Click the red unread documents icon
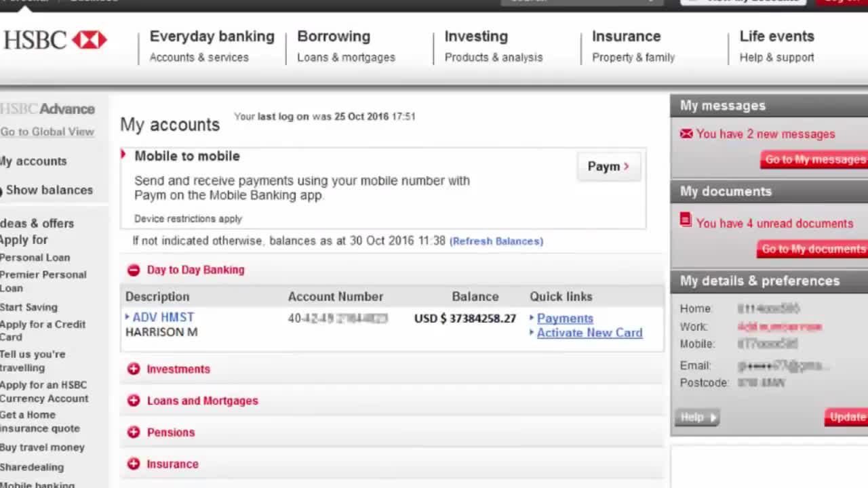868x488 pixels. (686, 220)
